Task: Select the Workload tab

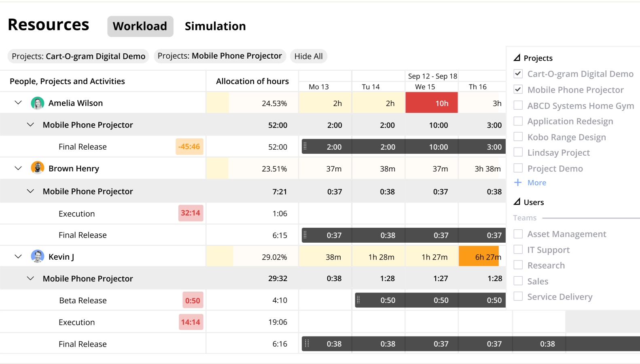Action: pos(140,26)
